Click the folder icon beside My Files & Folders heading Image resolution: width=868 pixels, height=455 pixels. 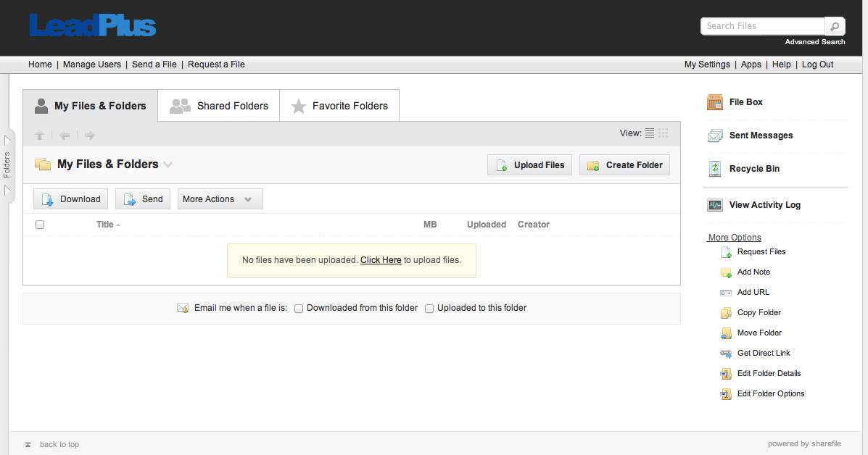click(x=43, y=164)
